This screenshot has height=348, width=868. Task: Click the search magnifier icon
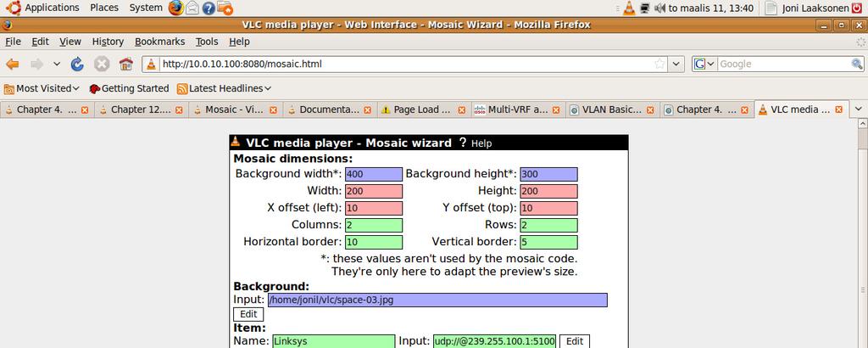pyautogui.click(x=857, y=64)
